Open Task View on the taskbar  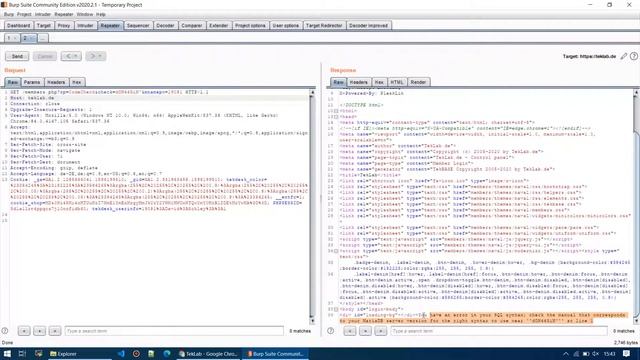(x=22, y=353)
